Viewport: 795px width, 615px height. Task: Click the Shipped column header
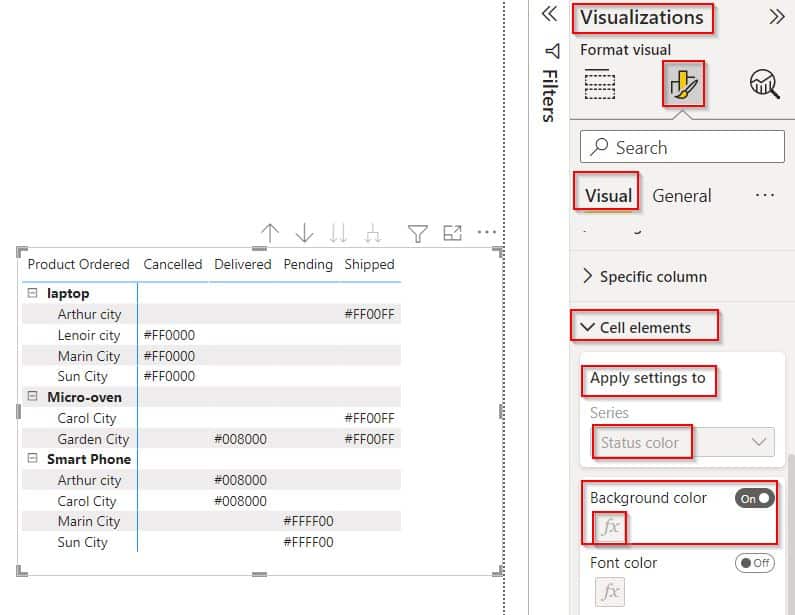(369, 264)
